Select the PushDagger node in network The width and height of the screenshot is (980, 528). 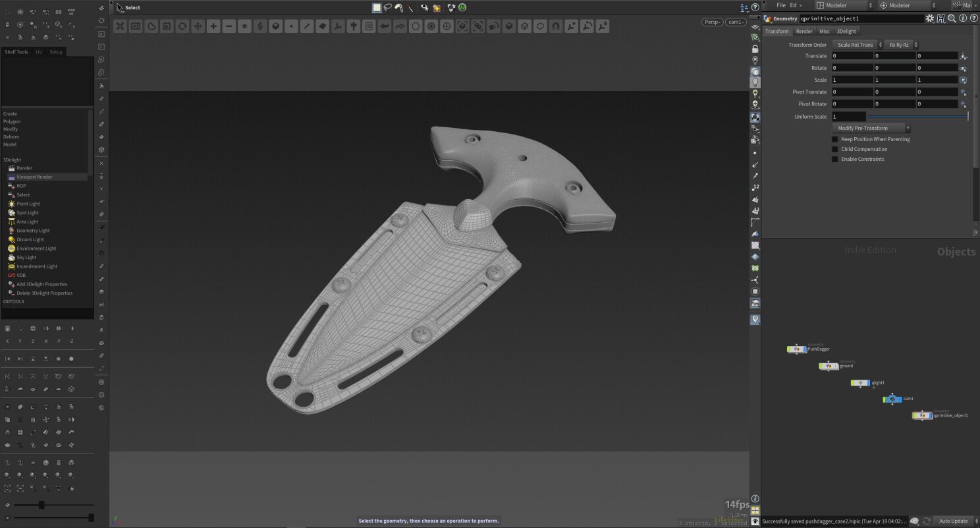click(797, 349)
